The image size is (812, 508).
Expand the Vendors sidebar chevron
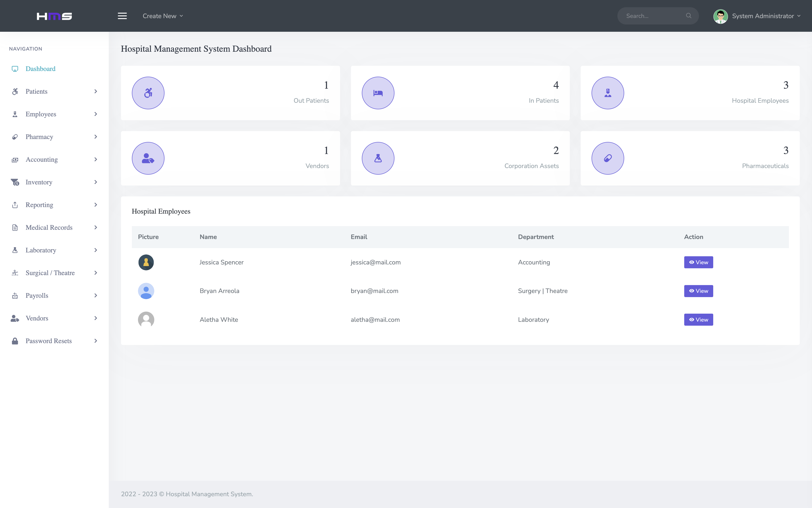click(x=96, y=318)
